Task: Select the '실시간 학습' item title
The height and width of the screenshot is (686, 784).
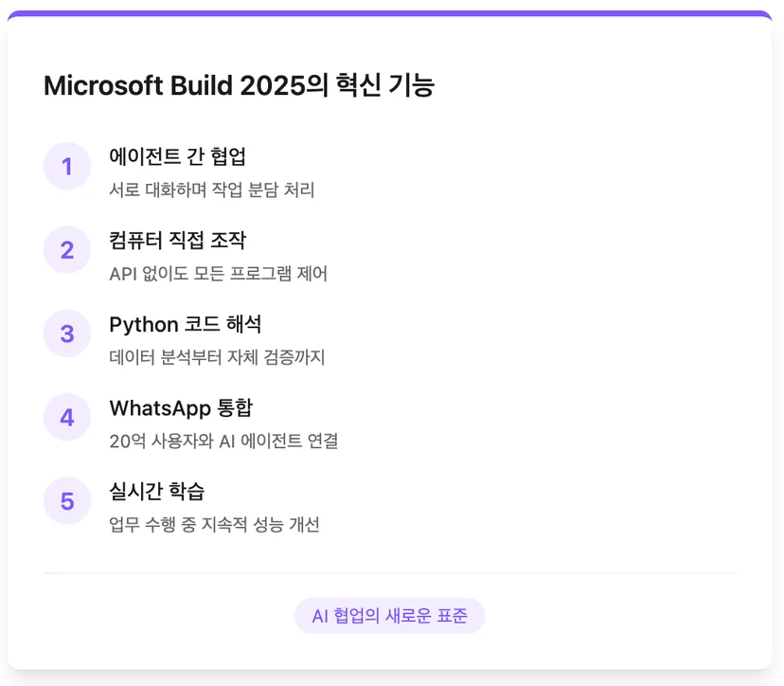Action: click(x=157, y=492)
